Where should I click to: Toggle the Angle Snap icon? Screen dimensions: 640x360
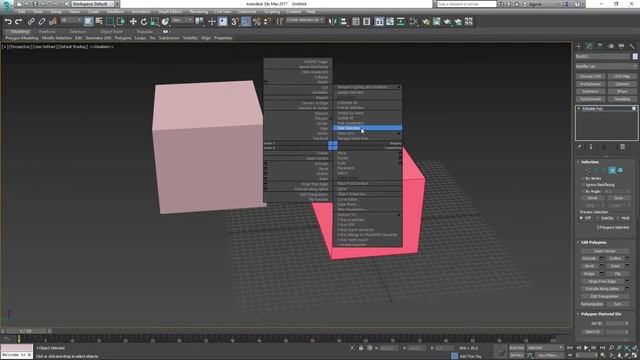[x=246, y=22]
